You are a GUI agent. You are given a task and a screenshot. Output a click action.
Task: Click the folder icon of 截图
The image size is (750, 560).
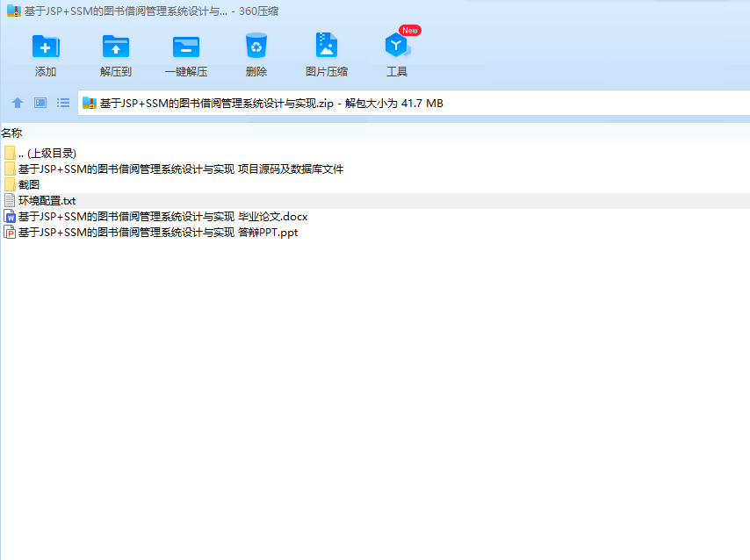point(10,184)
